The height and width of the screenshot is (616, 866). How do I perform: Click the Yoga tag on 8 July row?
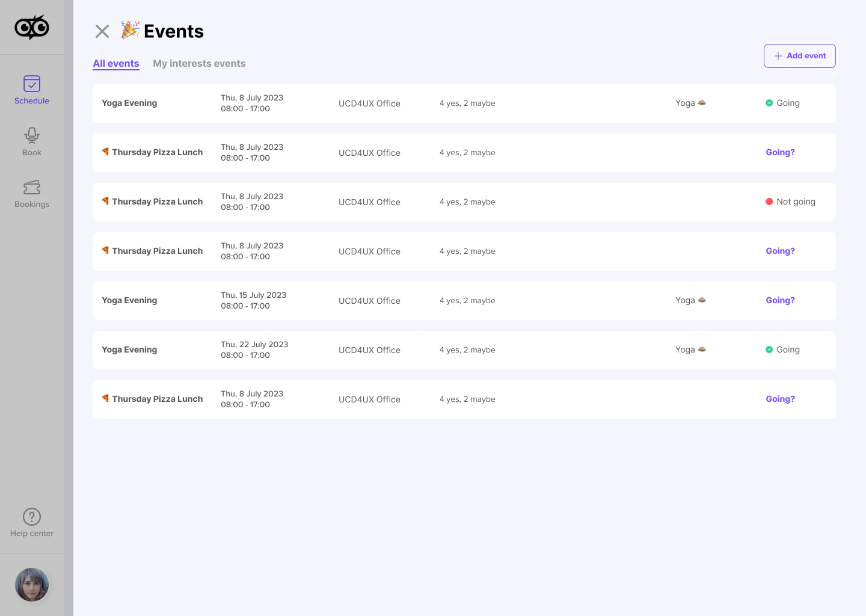coord(690,103)
